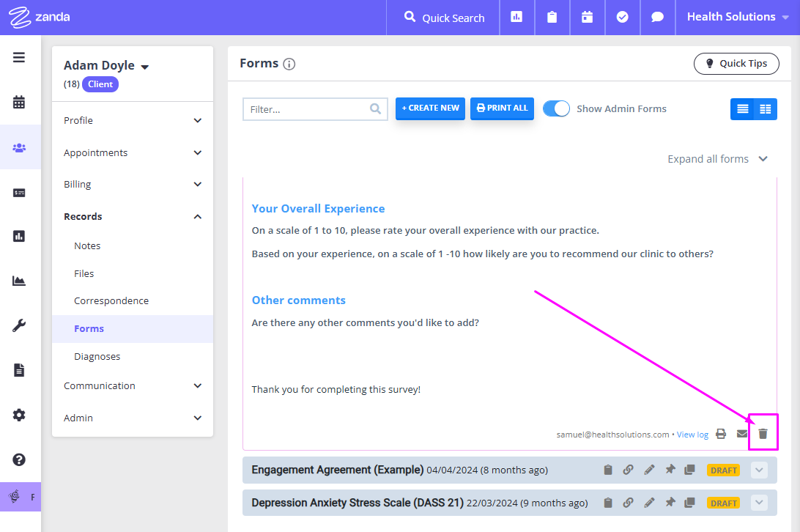
Task: Copy the link for the Engagement Agreement form
Action: point(629,469)
